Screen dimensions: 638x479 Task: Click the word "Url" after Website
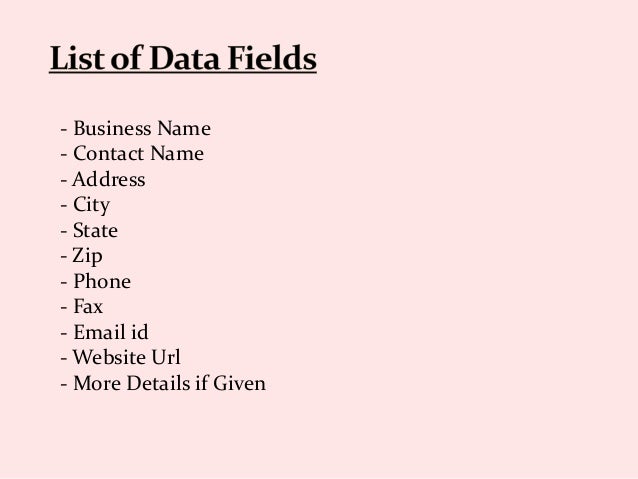[166, 357]
